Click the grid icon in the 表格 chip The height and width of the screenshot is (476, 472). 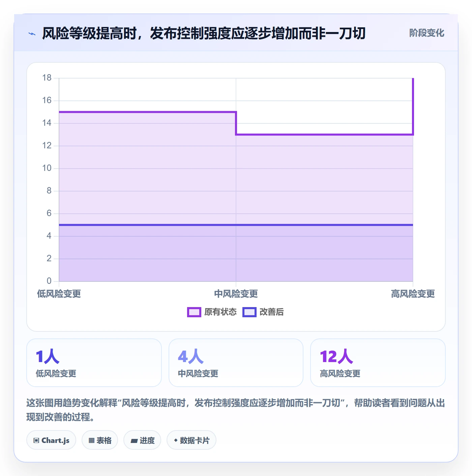click(x=91, y=441)
